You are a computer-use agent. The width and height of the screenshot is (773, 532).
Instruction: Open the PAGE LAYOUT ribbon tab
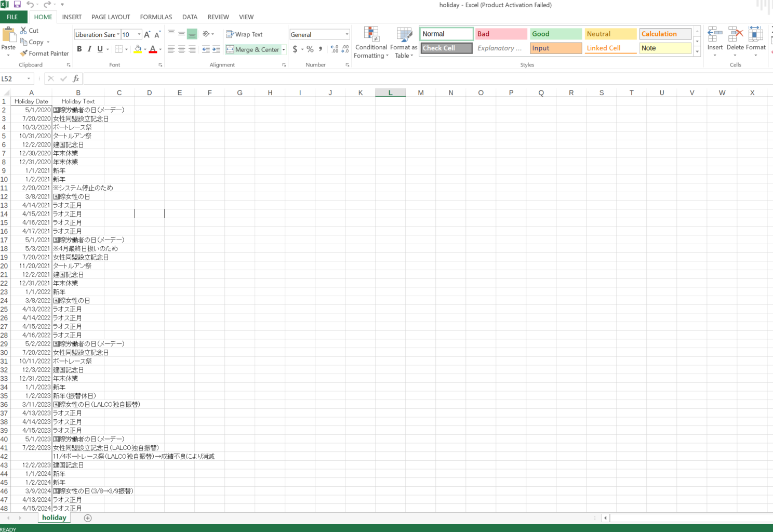coord(111,17)
